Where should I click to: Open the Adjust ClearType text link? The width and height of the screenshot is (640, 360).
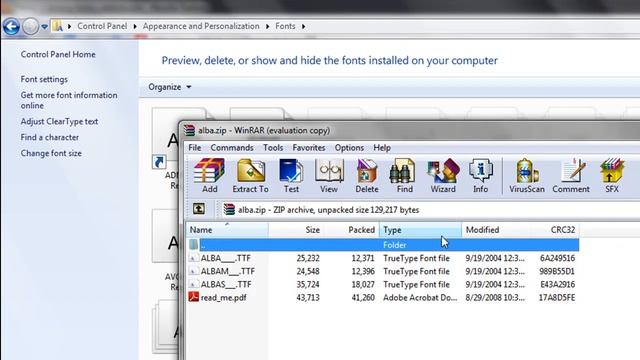[59, 121]
